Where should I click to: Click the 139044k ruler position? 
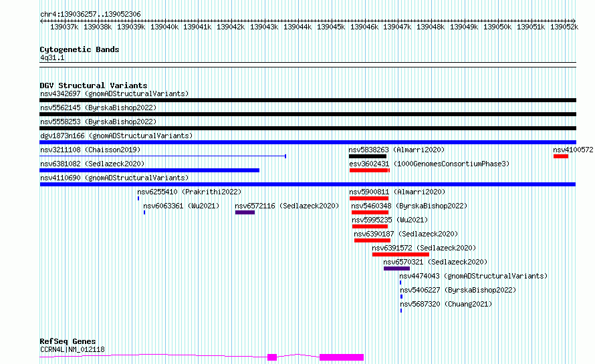(297, 27)
